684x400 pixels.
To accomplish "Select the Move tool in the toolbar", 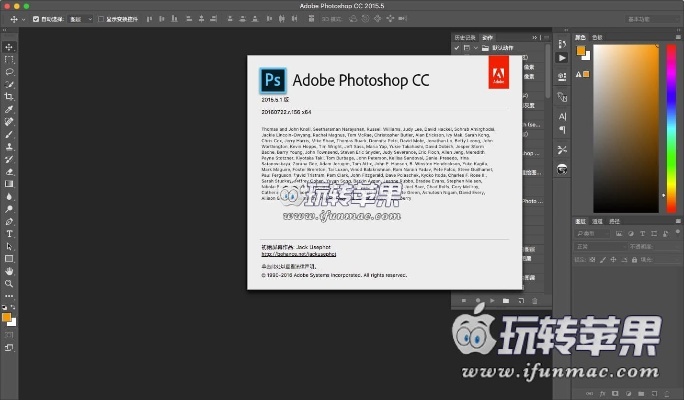I will tap(10, 47).
